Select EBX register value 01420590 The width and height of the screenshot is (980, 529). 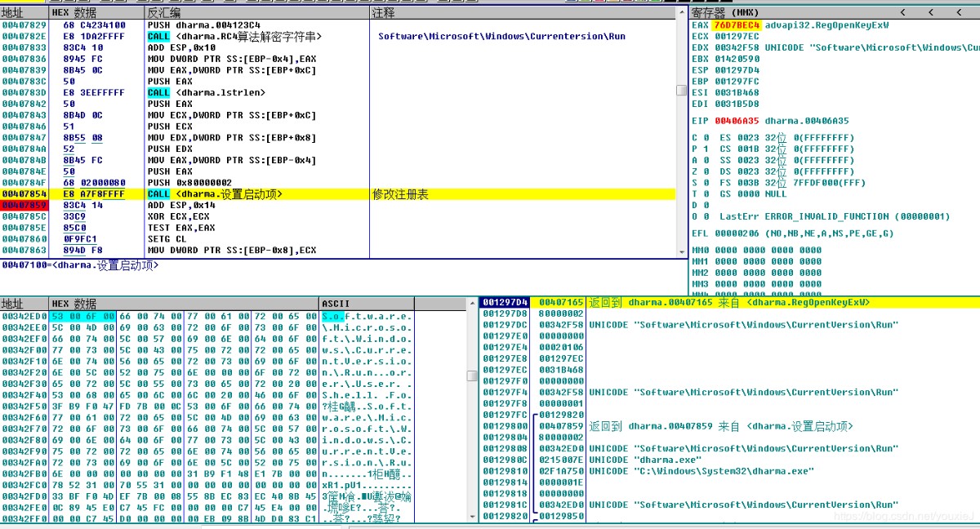click(x=736, y=60)
